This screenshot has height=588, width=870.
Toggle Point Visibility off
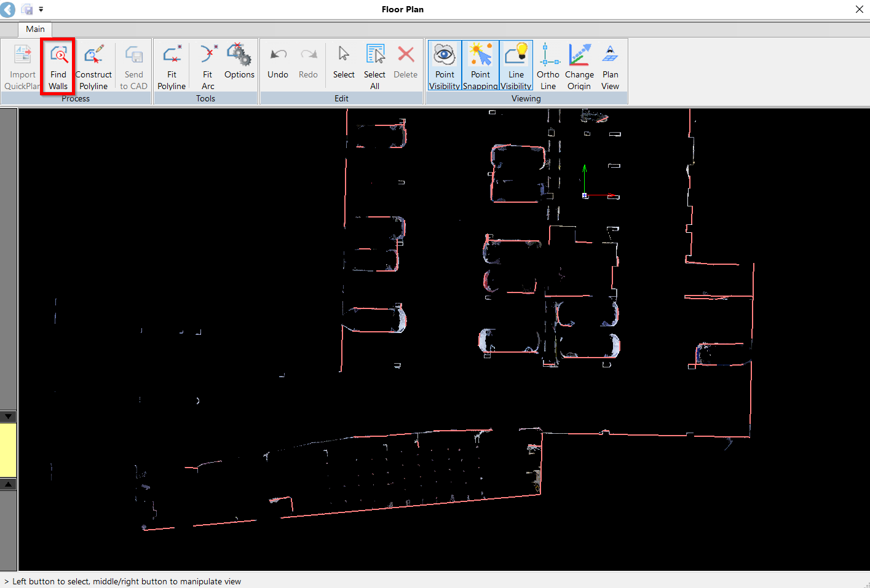click(x=445, y=66)
